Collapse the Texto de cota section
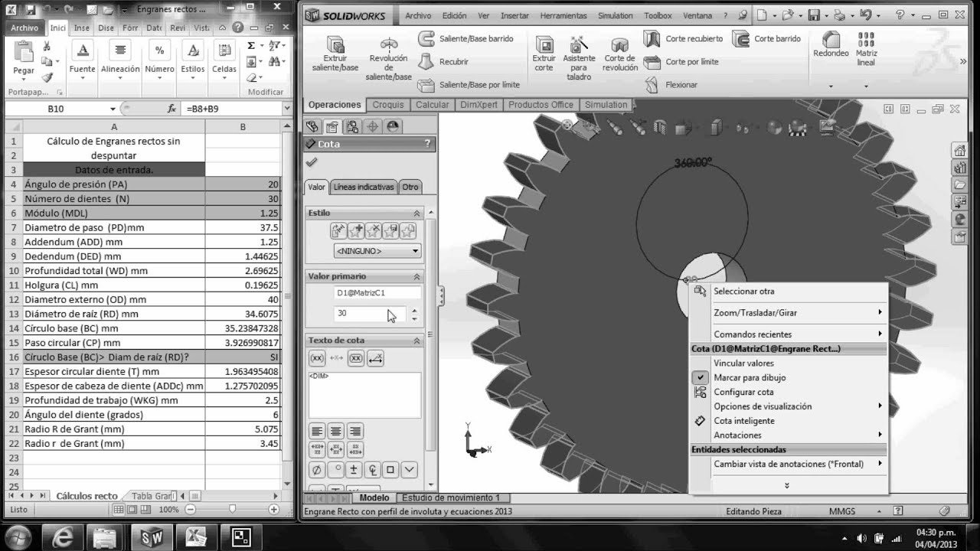This screenshot has width=980, height=551. pyautogui.click(x=417, y=340)
